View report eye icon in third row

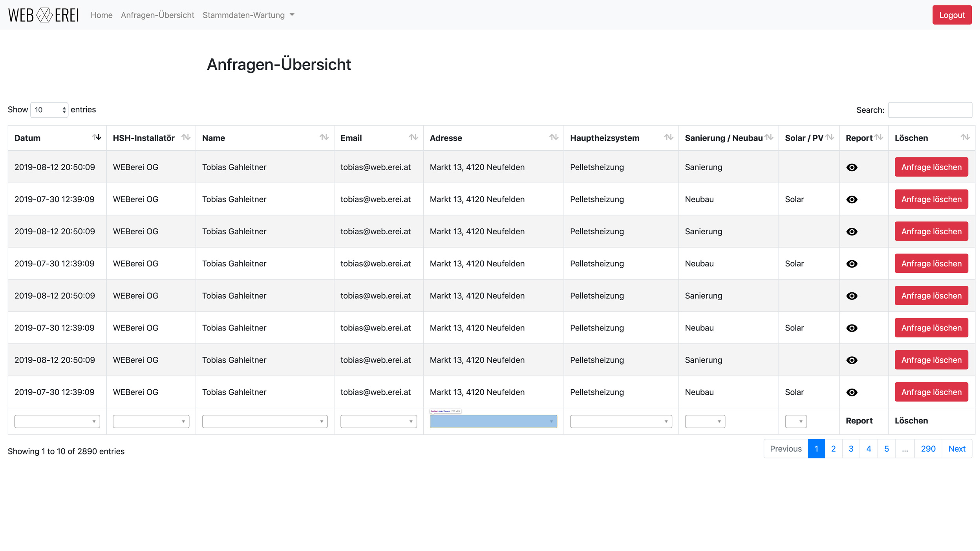[852, 232]
